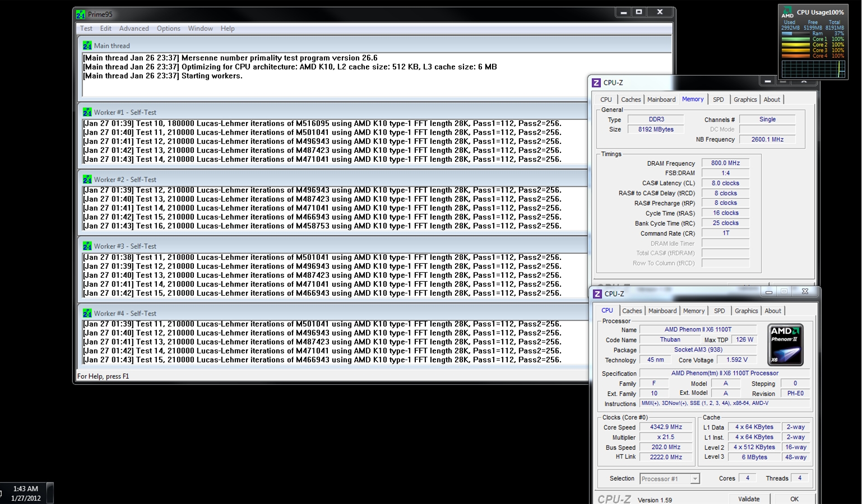862x504 pixels.
Task: Click the DRAM Frequency 800.0 MHz value
Action: tap(725, 163)
